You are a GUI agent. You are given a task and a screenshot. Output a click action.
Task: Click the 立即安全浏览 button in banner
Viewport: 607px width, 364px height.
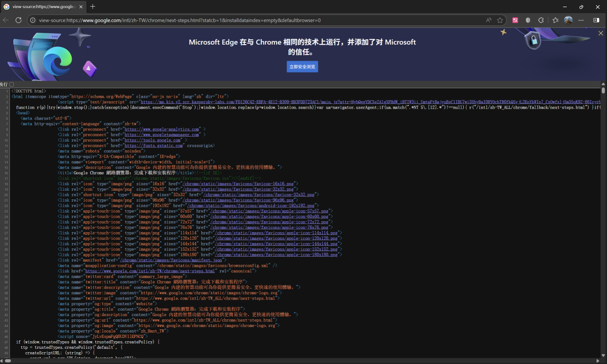coord(302,67)
